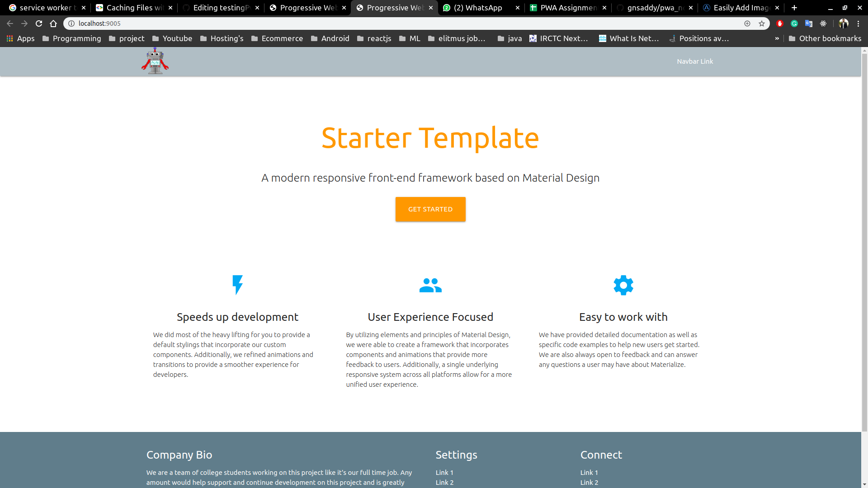Open Chrome's three-dot menu
868x488 pixels.
[x=859, y=23]
